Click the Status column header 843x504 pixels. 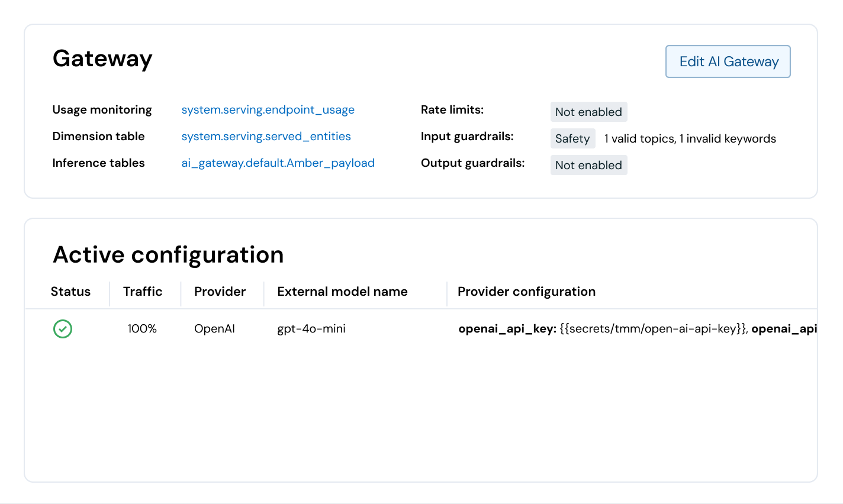pyautogui.click(x=70, y=292)
